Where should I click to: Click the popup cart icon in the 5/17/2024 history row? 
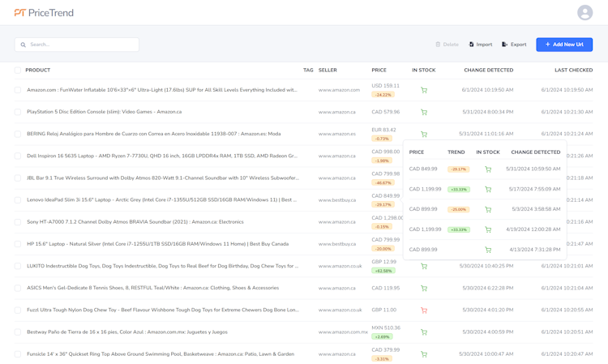point(488,190)
